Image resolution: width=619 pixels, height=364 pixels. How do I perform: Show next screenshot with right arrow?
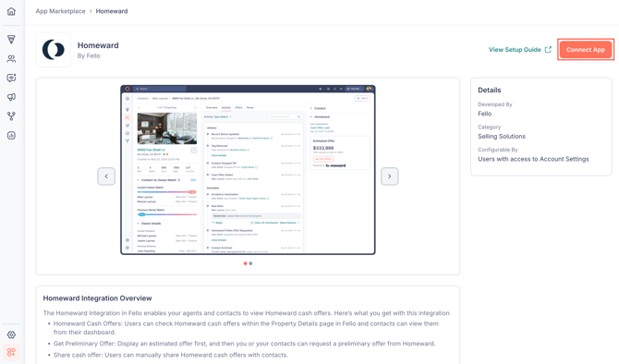(x=389, y=176)
